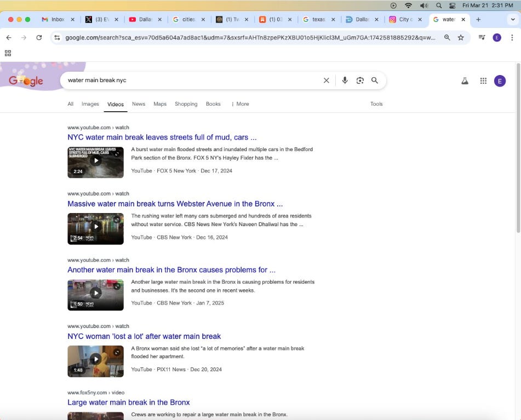This screenshot has height=420, width=521.
Task: Open 'Massive water main break turns Webster' result
Action: 175,204
